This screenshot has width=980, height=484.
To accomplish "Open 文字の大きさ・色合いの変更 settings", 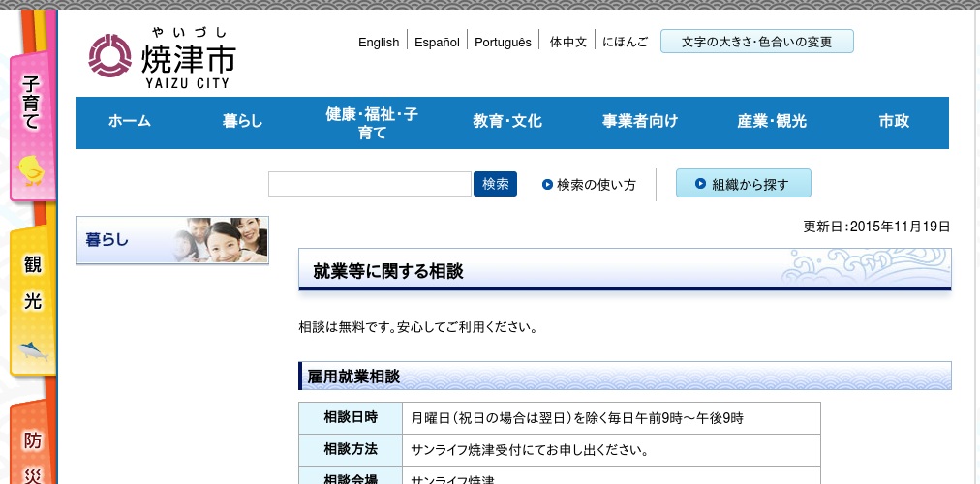I will pos(756,42).
